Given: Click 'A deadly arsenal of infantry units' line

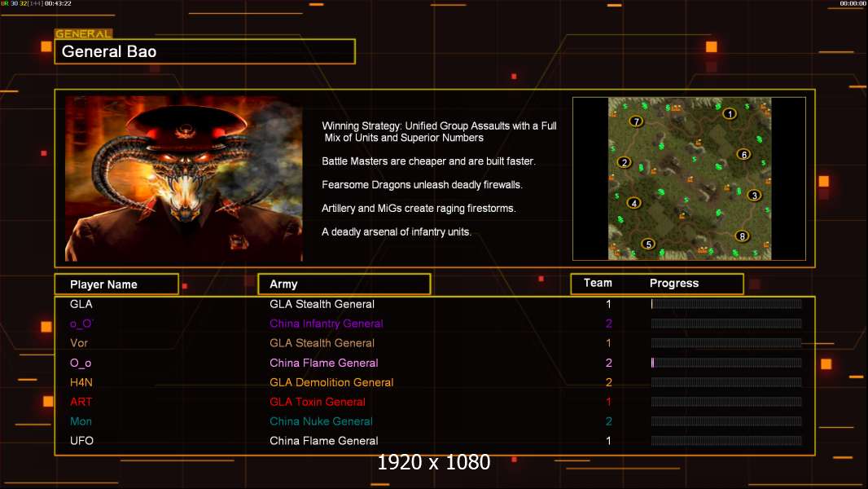Looking at the screenshot, I should tap(397, 232).
